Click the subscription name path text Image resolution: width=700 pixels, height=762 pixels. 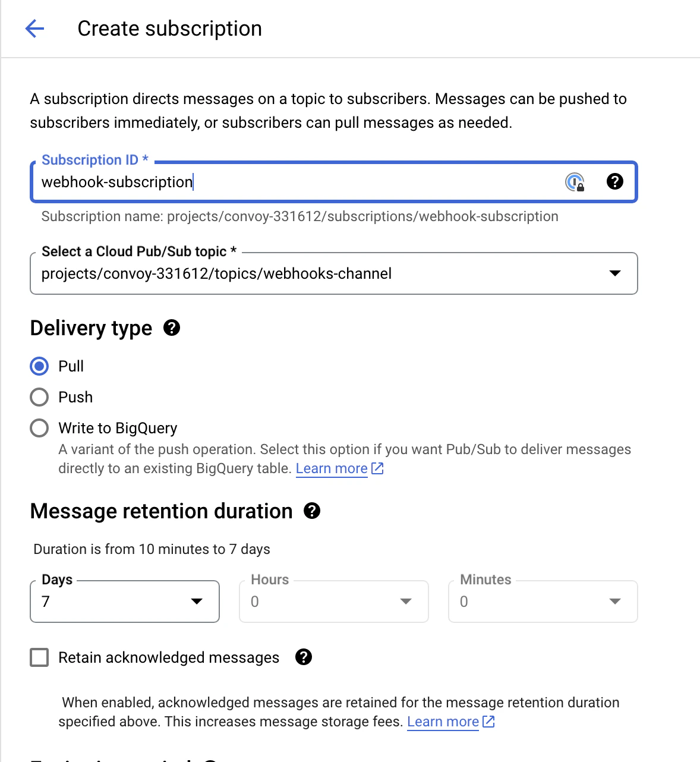299,216
